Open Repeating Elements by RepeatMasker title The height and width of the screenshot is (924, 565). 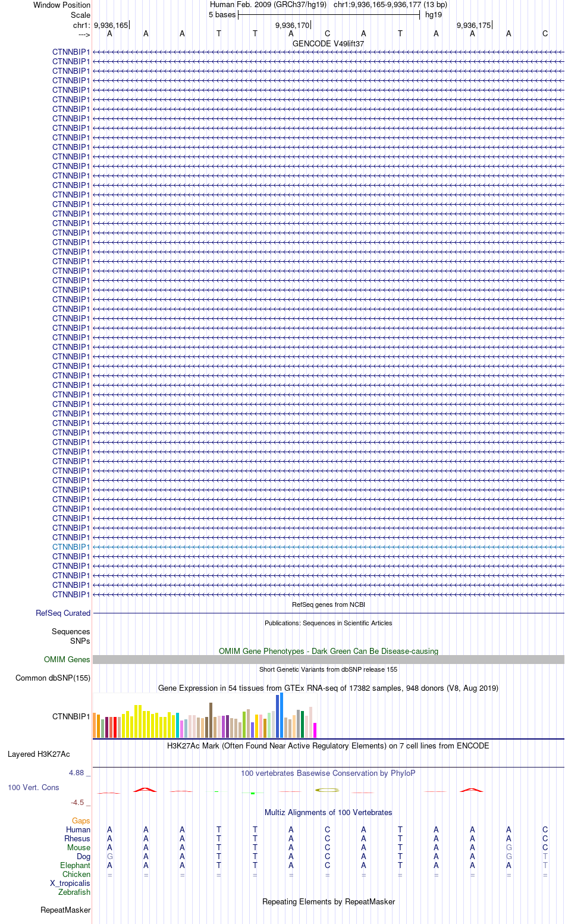click(328, 901)
